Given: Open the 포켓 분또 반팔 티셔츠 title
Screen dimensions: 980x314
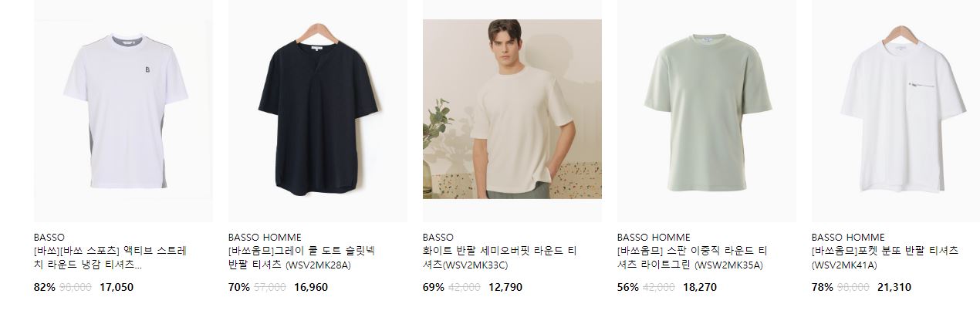Looking at the screenshot, I should (885, 258).
